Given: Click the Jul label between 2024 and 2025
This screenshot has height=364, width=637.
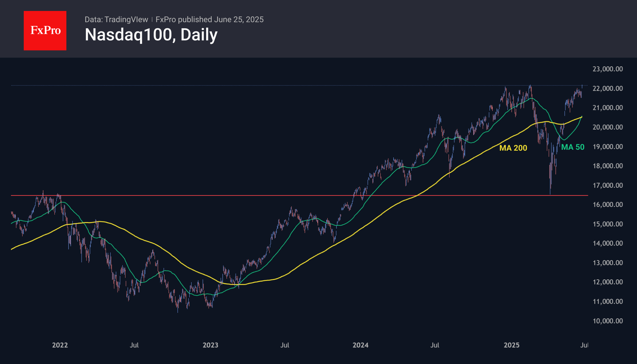Looking at the screenshot, I should pyautogui.click(x=435, y=345).
